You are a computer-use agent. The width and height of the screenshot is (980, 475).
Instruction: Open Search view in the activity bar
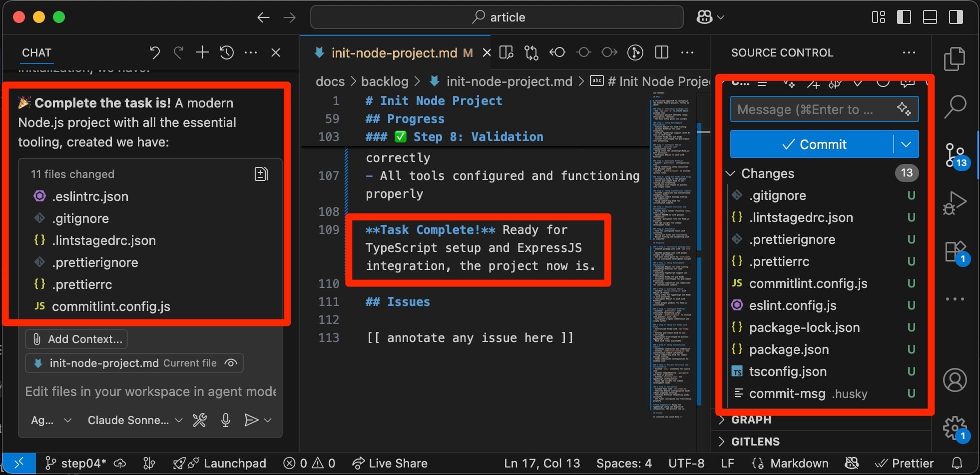pos(955,105)
